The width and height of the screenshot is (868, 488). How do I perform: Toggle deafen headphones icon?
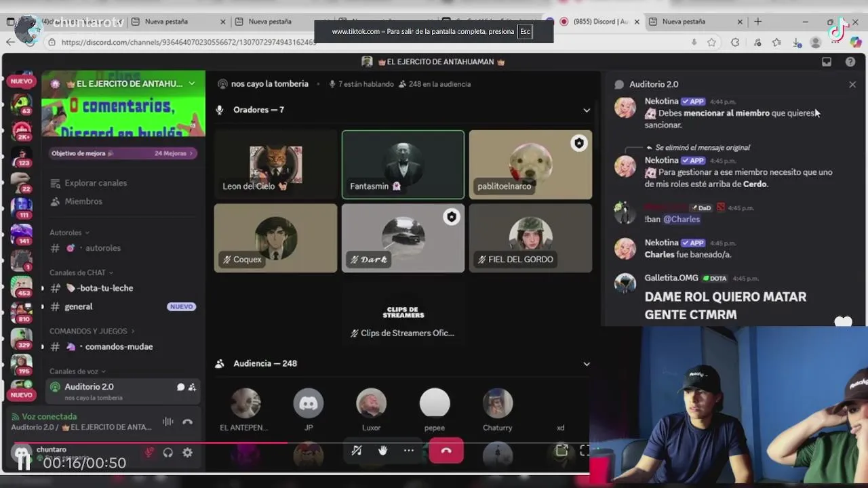tap(168, 453)
